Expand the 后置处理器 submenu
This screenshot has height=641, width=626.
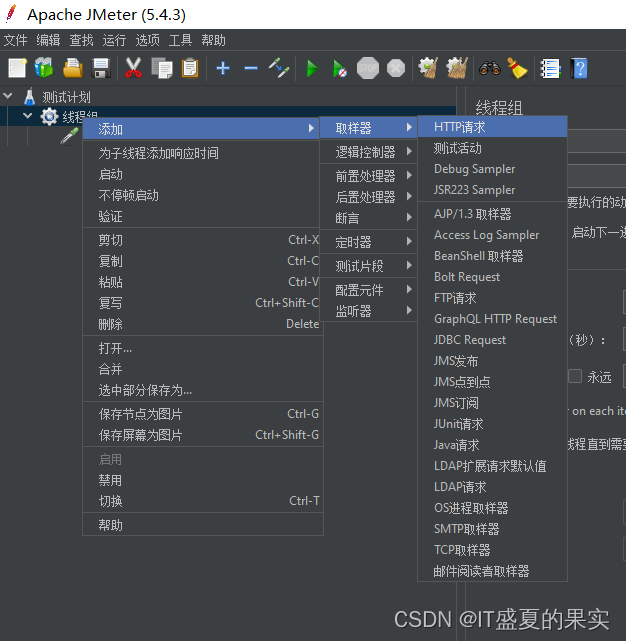368,197
